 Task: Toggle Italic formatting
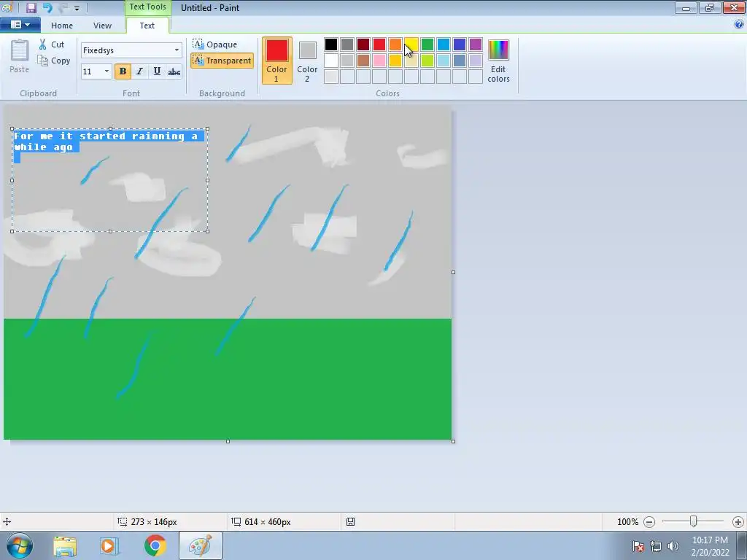point(139,71)
